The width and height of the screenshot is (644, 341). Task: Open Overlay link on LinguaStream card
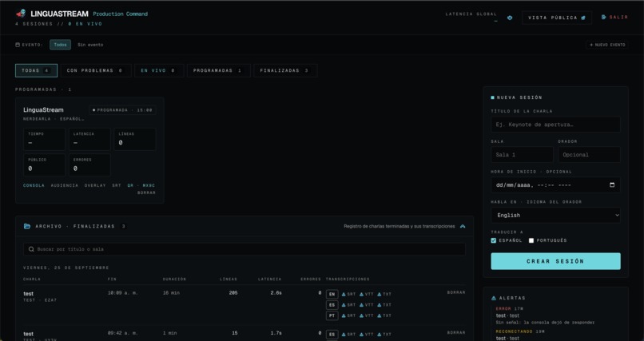pyautogui.click(x=95, y=185)
